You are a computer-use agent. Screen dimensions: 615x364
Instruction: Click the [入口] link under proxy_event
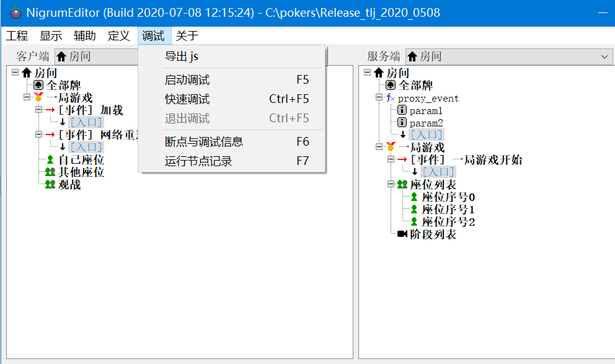click(x=427, y=135)
